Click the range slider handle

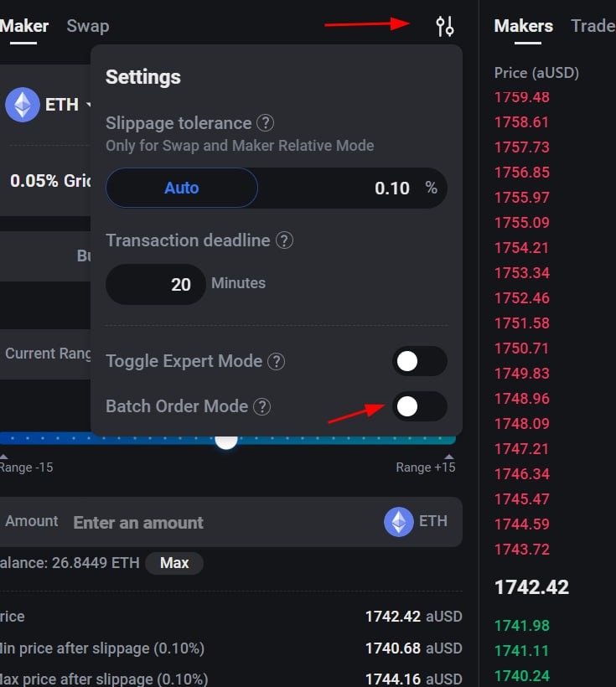[226, 439]
